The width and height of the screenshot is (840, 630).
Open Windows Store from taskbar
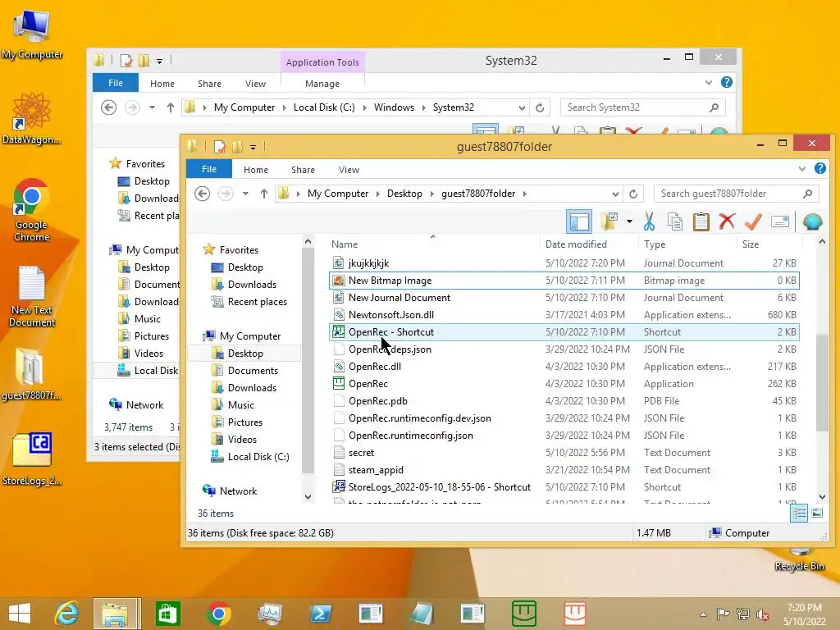(x=167, y=614)
